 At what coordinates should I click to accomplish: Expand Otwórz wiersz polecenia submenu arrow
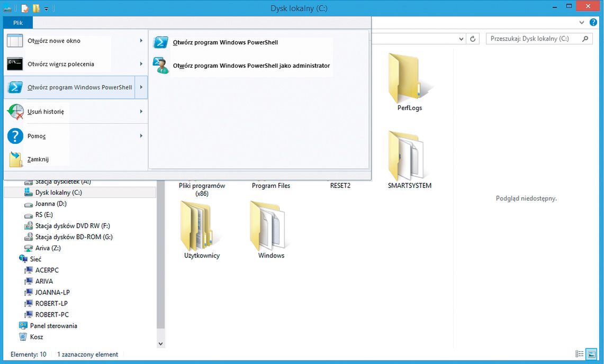tap(141, 64)
